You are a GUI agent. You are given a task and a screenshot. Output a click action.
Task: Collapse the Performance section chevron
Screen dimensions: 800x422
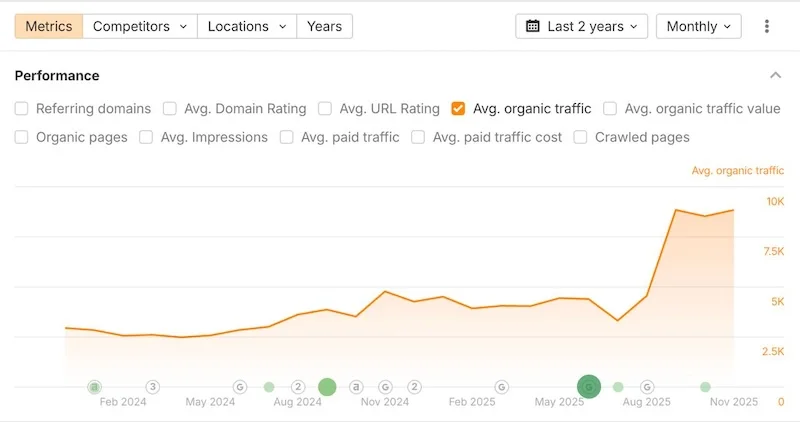click(x=775, y=76)
